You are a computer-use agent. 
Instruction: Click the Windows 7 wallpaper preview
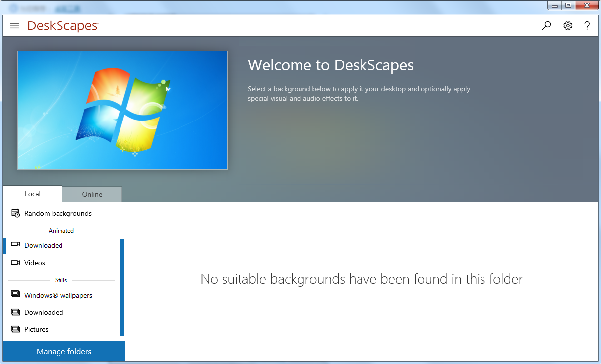(x=122, y=110)
